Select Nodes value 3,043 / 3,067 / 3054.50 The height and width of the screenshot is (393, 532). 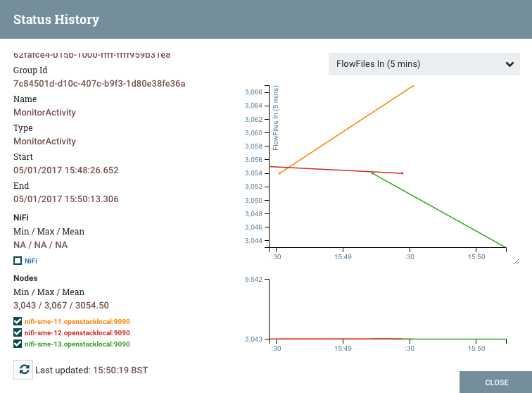(61, 306)
